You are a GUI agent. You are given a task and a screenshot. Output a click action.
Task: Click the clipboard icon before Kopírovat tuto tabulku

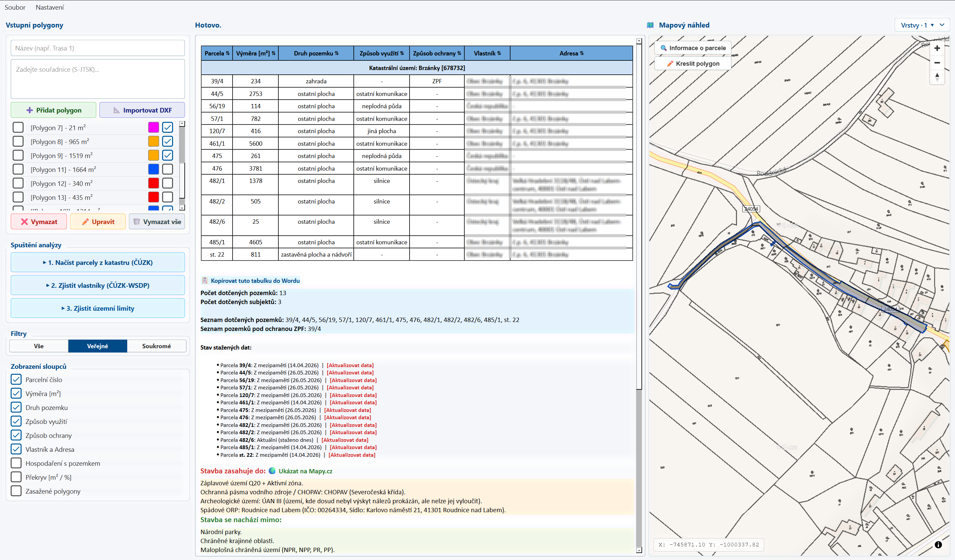click(205, 280)
